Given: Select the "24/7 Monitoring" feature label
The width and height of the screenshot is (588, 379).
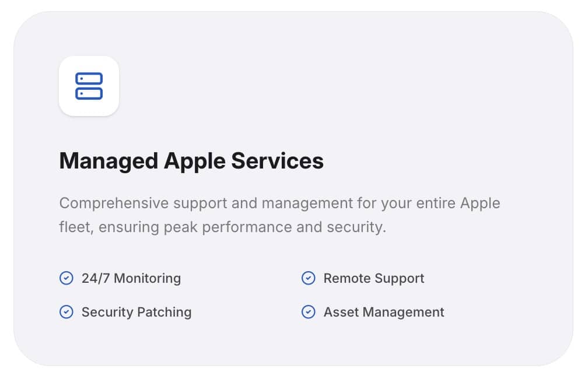Looking at the screenshot, I should (x=131, y=278).
